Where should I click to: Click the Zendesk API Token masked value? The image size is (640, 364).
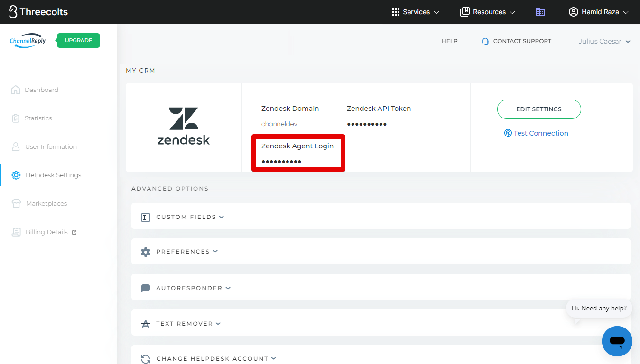pos(367,124)
